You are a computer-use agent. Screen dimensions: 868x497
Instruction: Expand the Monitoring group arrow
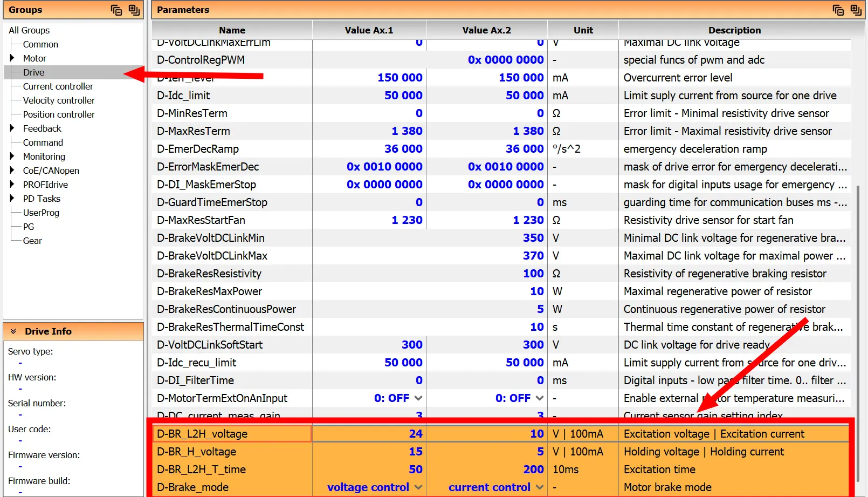point(12,156)
